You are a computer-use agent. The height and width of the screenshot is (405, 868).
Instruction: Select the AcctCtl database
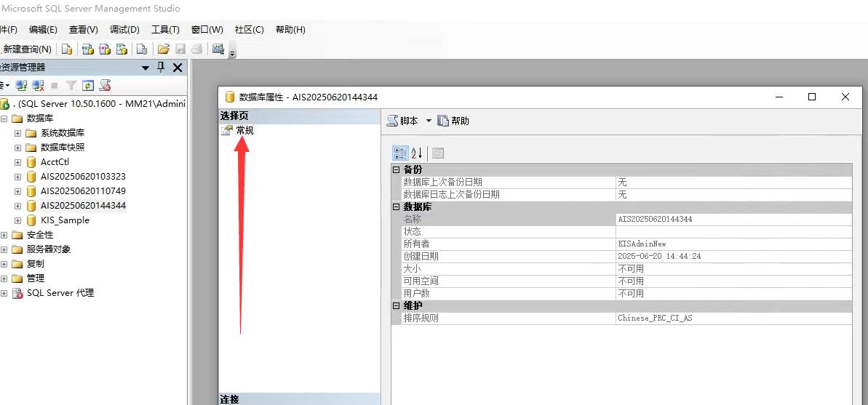[55, 162]
